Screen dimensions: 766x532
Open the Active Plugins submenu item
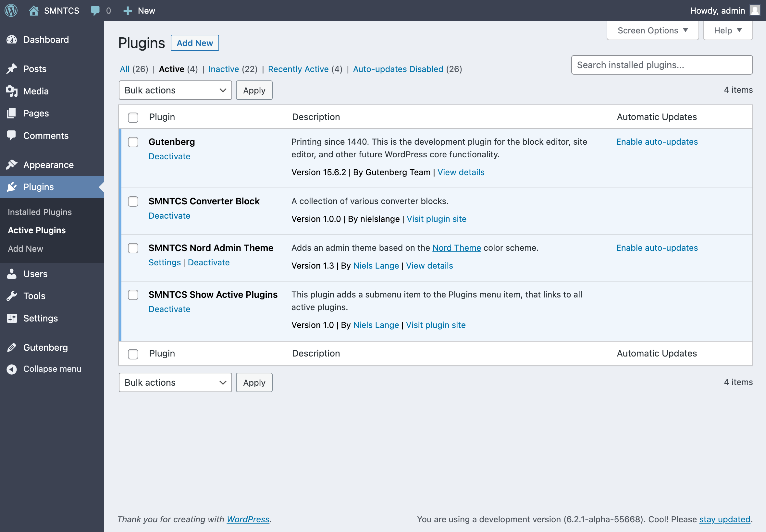pyautogui.click(x=37, y=230)
